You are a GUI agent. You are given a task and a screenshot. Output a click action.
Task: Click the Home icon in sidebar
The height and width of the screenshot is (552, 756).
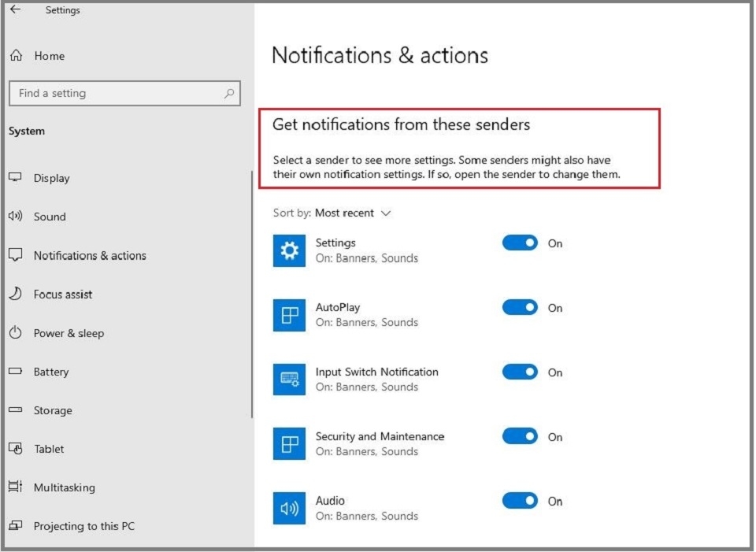17,55
